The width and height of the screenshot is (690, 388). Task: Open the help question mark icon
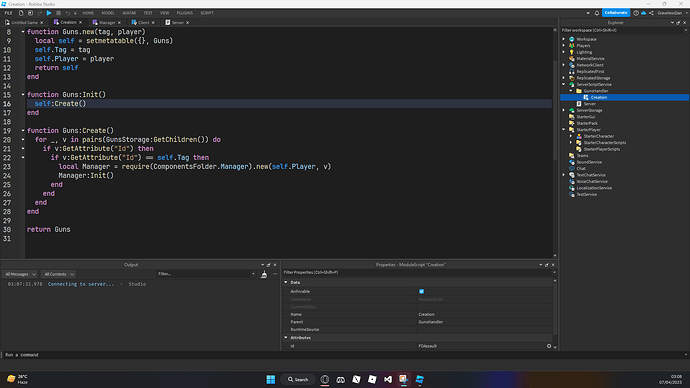636,13
